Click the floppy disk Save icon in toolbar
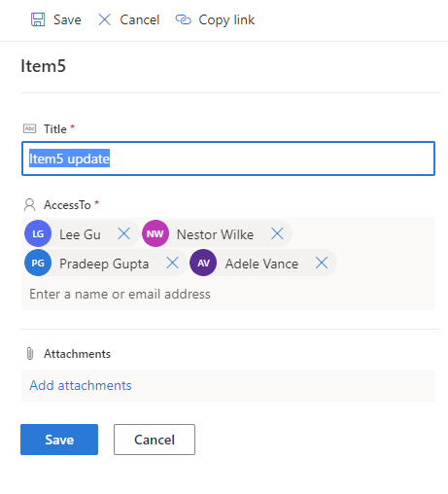The image size is (448, 494). point(38,19)
